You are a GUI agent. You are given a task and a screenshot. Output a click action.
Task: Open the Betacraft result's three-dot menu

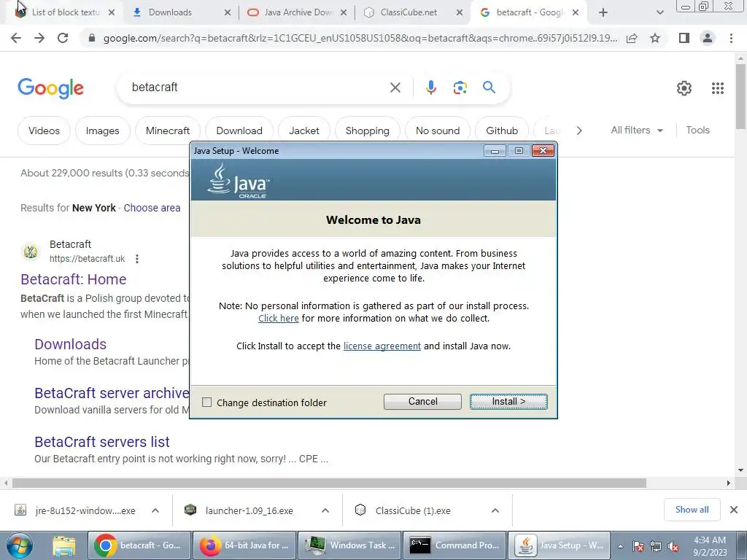(137, 259)
